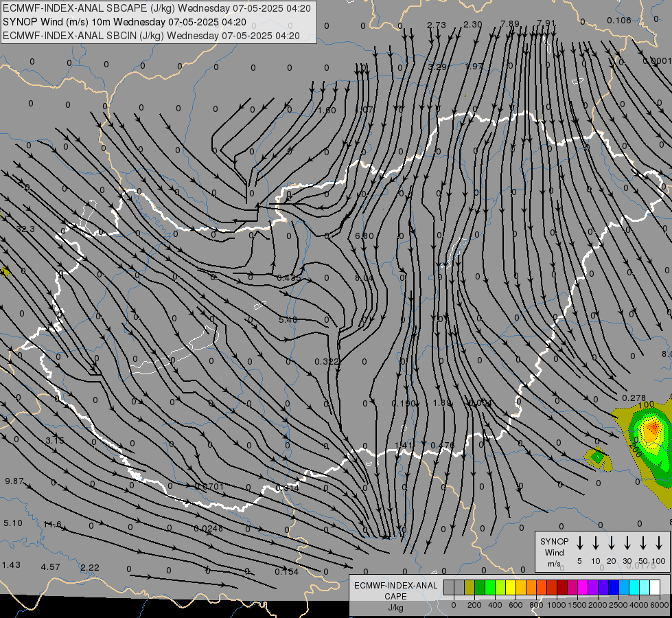Click the 2.30 value at top
Viewport: 672px width, 618px height.
click(x=473, y=25)
